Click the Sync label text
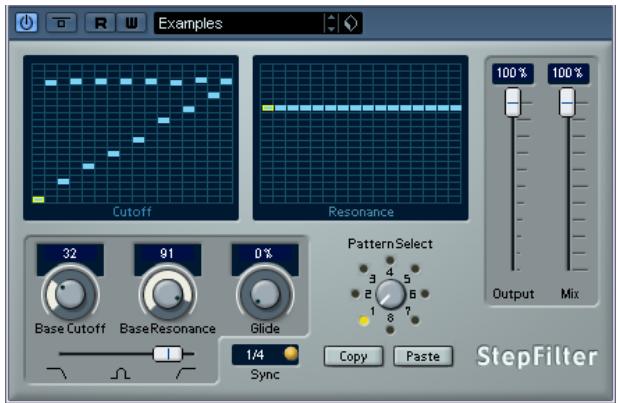Screen dimensions: 618x403 pos(265,374)
